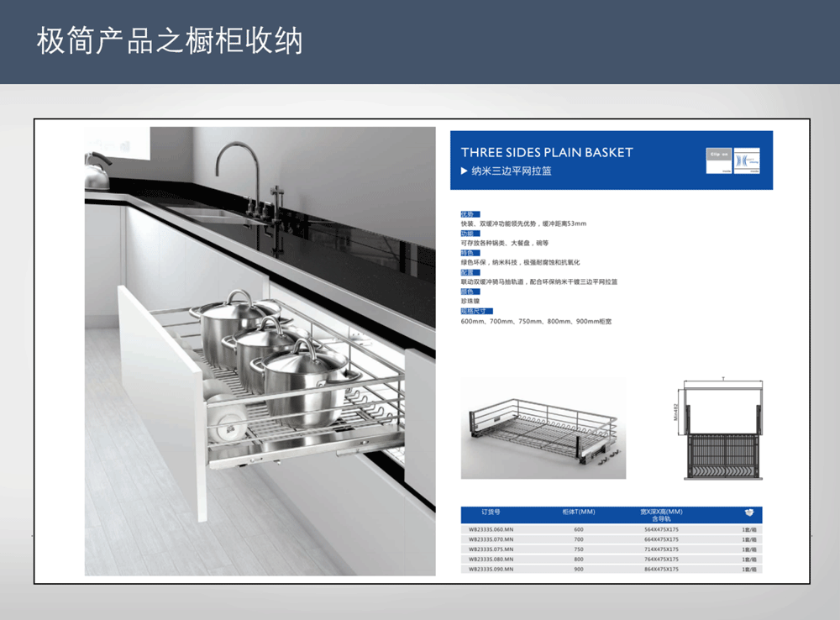Image resolution: width=840 pixels, height=620 pixels.
Task: Click the 规格尺寸 section label
Action: pyautogui.click(x=476, y=311)
